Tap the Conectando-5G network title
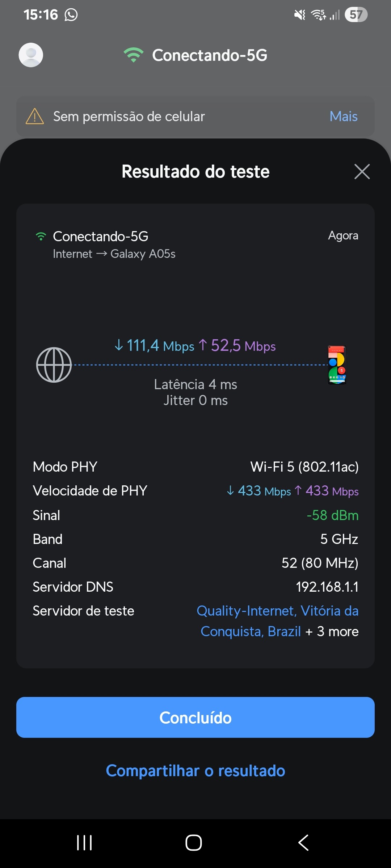This screenshot has height=868, width=391. tap(210, 55)
